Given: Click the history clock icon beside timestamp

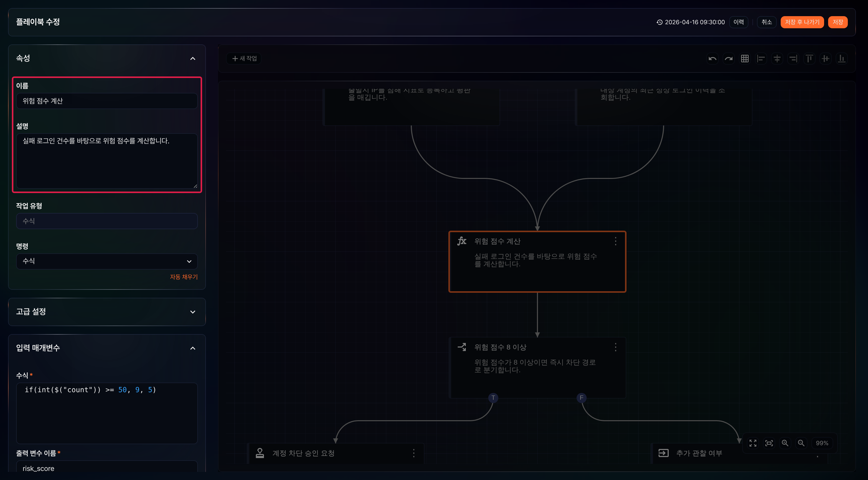Looking at the screenshot, I should (660, 22).
